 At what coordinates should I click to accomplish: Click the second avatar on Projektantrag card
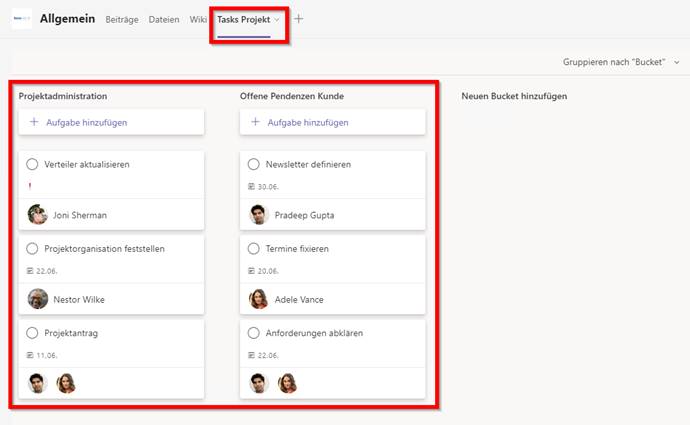pos(66,383)
